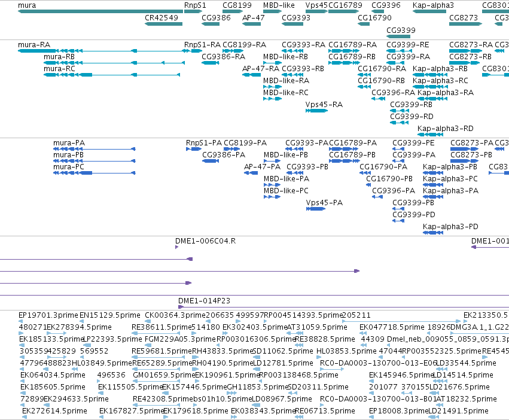Click the CG9399-PE protein label
Image resolution: width=509 pixels, height=420 pixels.
point(413,142)
